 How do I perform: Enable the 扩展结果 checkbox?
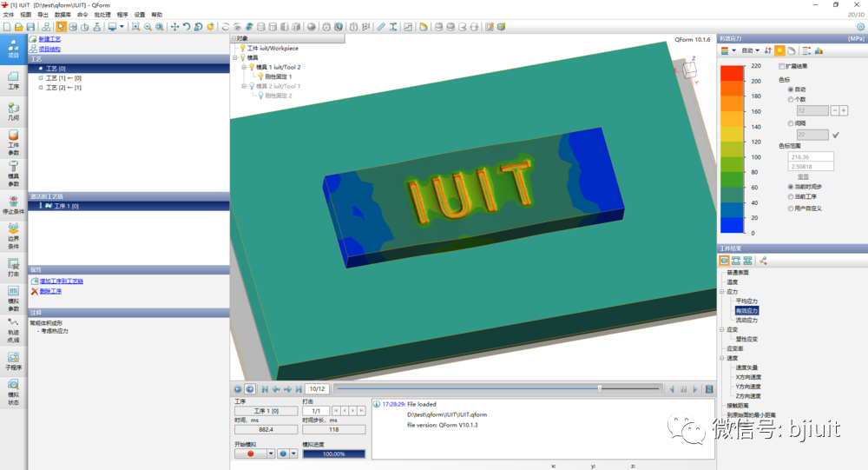click(782, 66)
